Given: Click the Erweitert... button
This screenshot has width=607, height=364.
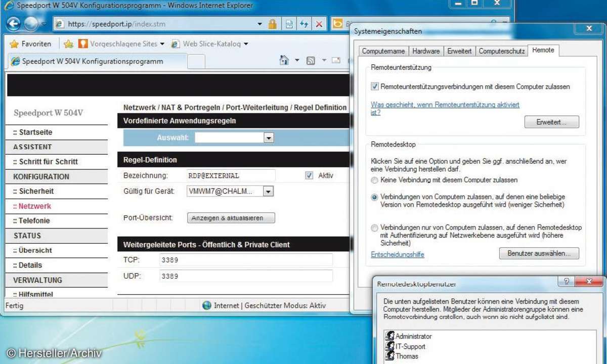Looking at the screenshot, I should click(551, 122).
